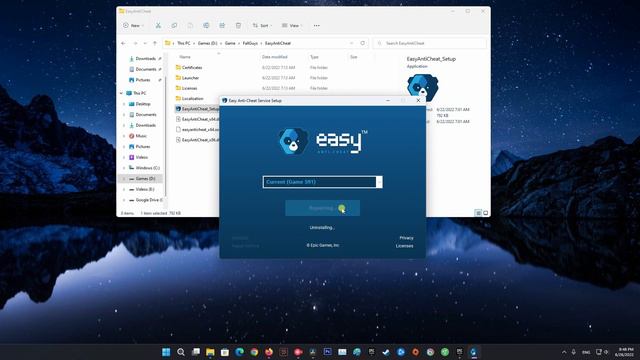Launch Microsoft Store from taskbar
Image resolution: width=640 pixels, height=360 pixels.
tap(225, 352)
